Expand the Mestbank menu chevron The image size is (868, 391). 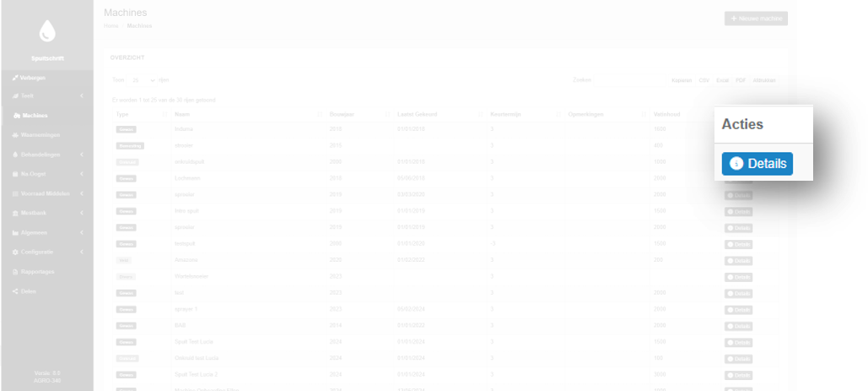click(82, 213)
